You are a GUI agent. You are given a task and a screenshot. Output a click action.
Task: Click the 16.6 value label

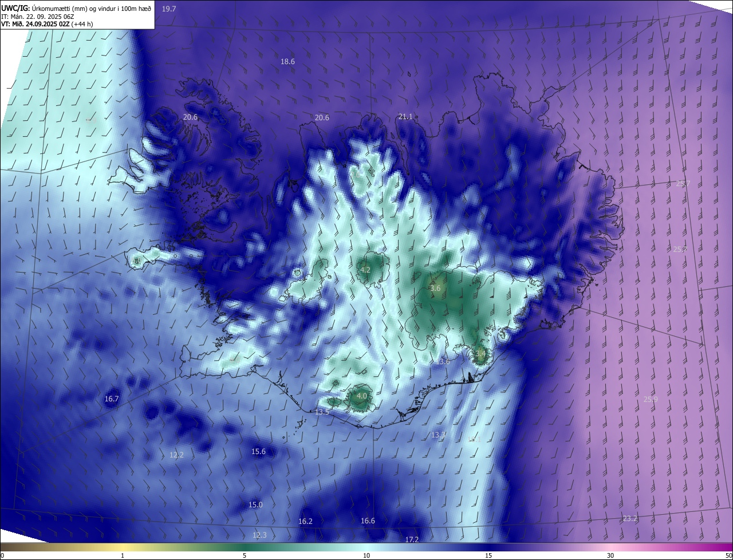click(368, 520)
